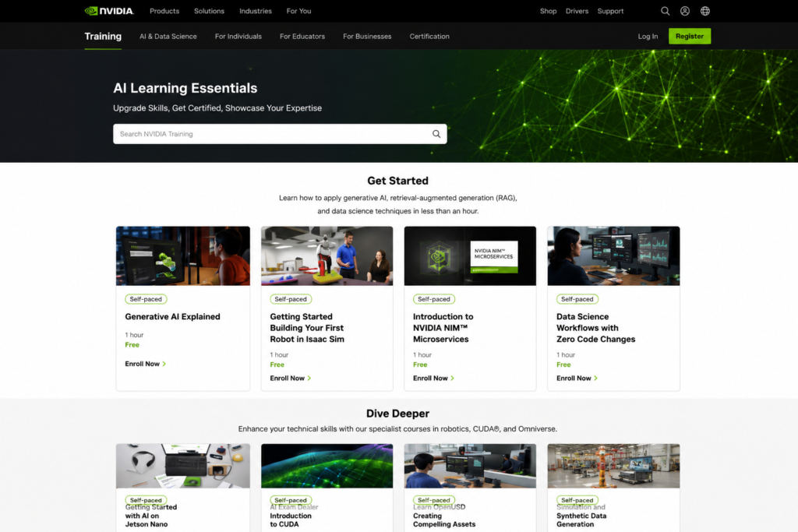Click the Dive Deeper section heading
Image resolution: width=798 pixels, height=532 pixels.
click(x=397, y=414)
